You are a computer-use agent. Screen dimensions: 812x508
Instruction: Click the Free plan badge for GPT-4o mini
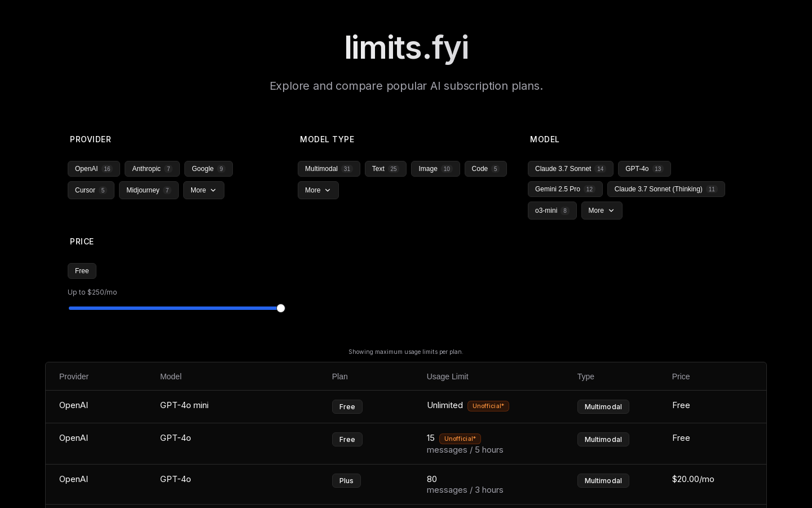(x=347, y=407)
